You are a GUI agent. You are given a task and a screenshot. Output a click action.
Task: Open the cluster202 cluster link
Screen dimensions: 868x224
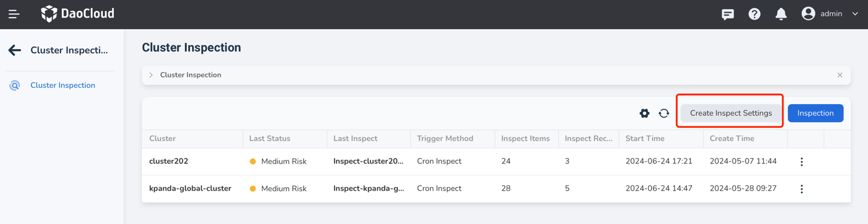(169, 161)
